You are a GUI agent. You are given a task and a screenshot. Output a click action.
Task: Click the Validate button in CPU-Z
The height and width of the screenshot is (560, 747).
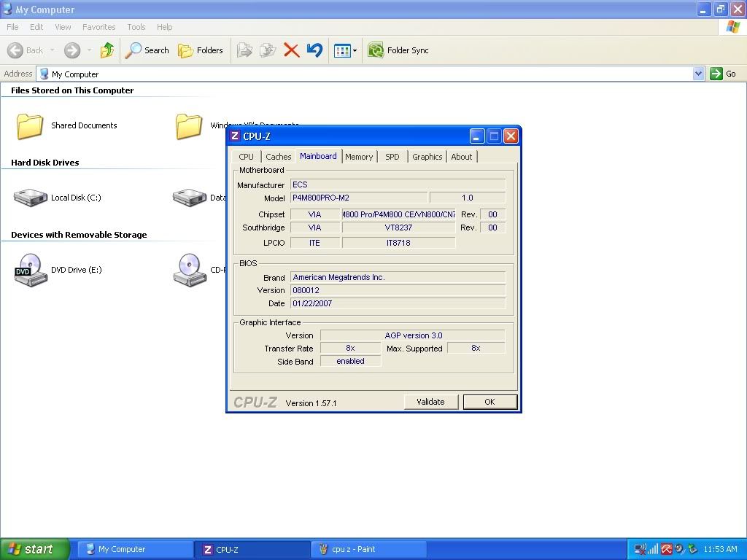click(430, 402)
